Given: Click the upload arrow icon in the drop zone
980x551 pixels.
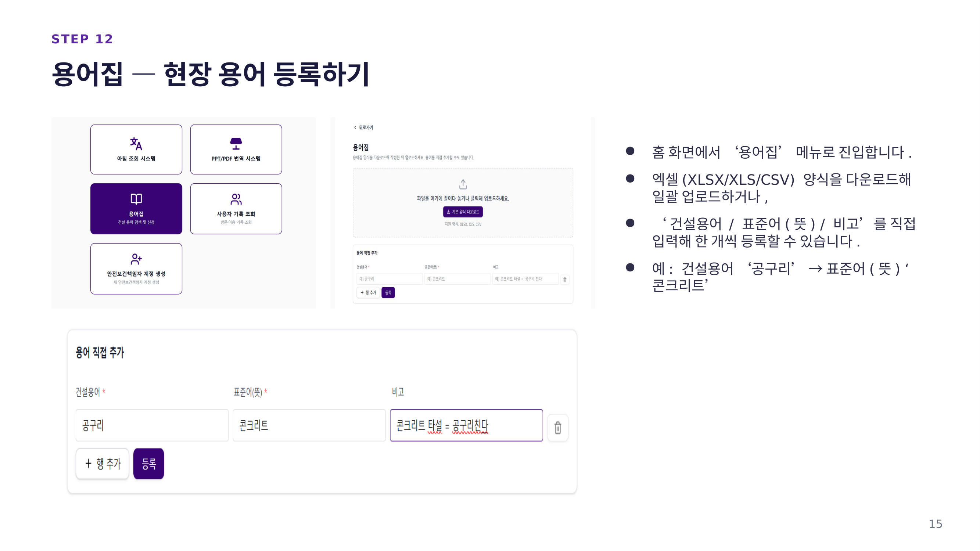Looking at the screenshot, I should coord(463,184).
